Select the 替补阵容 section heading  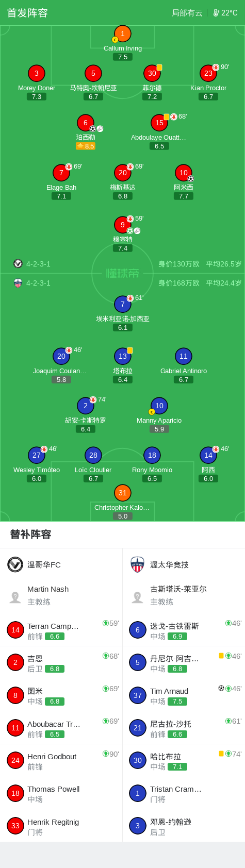click(31, 535)
